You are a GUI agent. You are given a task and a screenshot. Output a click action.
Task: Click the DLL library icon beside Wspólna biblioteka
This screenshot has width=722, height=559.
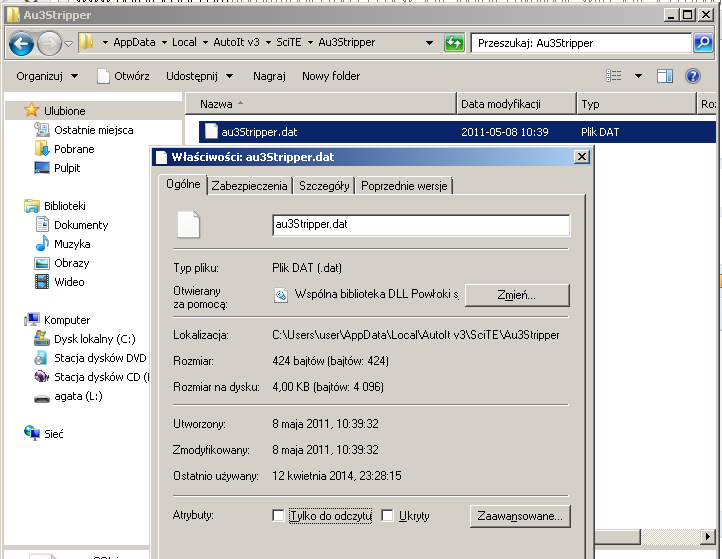(281, 295)
